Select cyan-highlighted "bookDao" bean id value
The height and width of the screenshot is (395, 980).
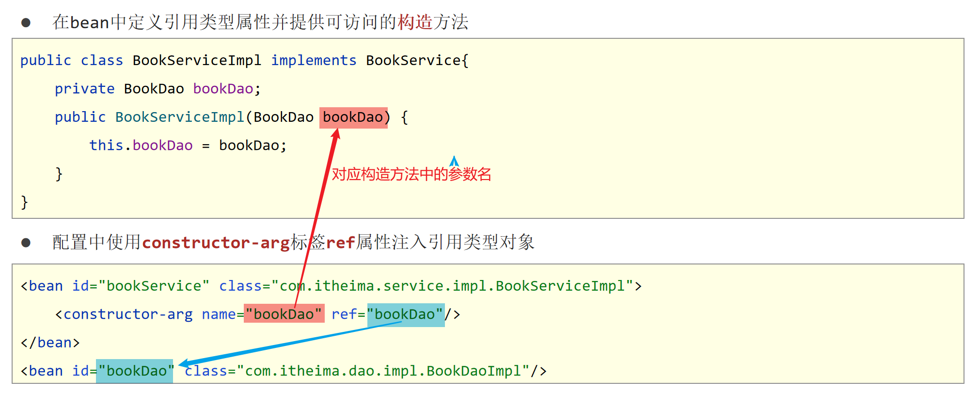[135, 371]
